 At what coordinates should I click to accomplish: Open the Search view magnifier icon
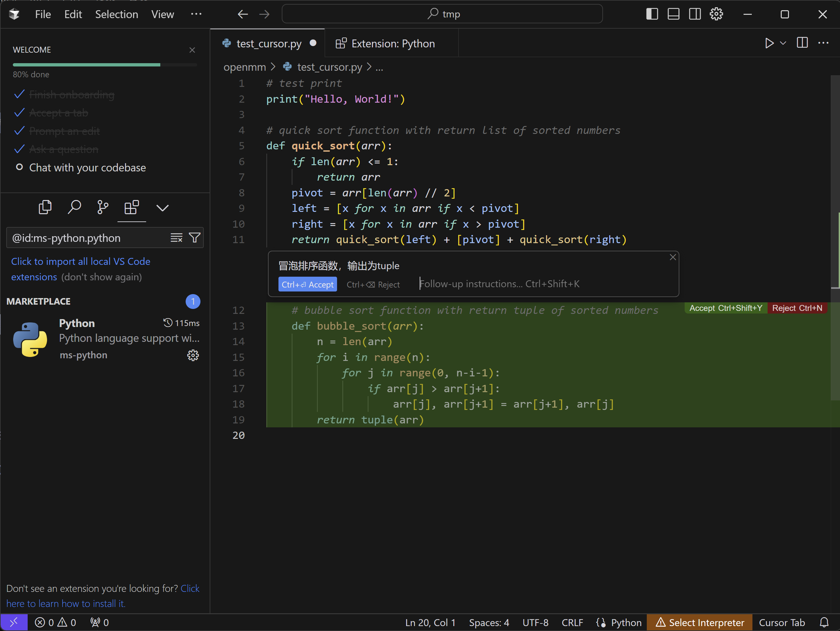point(74,208)
